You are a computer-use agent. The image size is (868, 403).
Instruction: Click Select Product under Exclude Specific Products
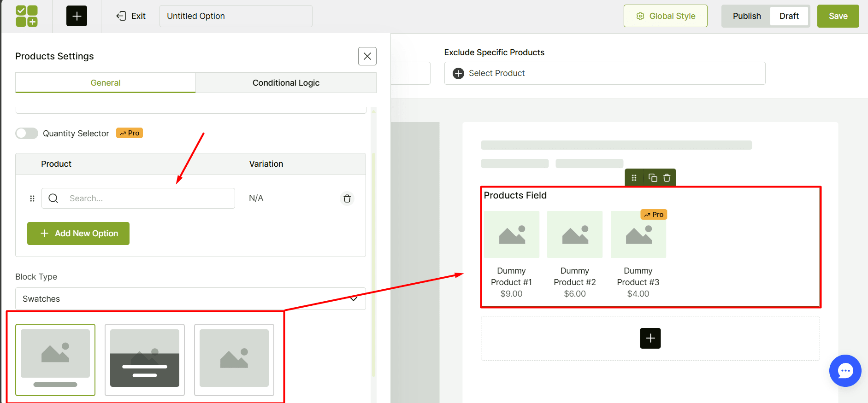click(605, 73)
